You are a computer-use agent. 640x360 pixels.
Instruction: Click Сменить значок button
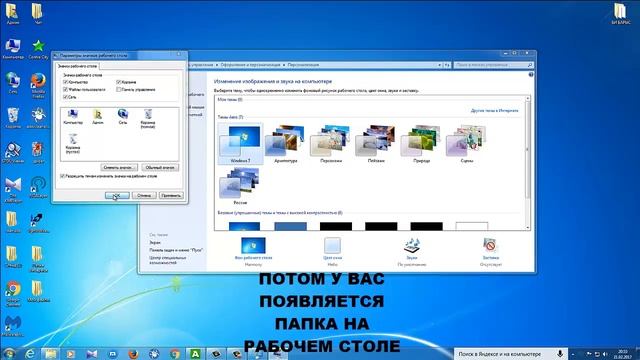tap(118, 168)
